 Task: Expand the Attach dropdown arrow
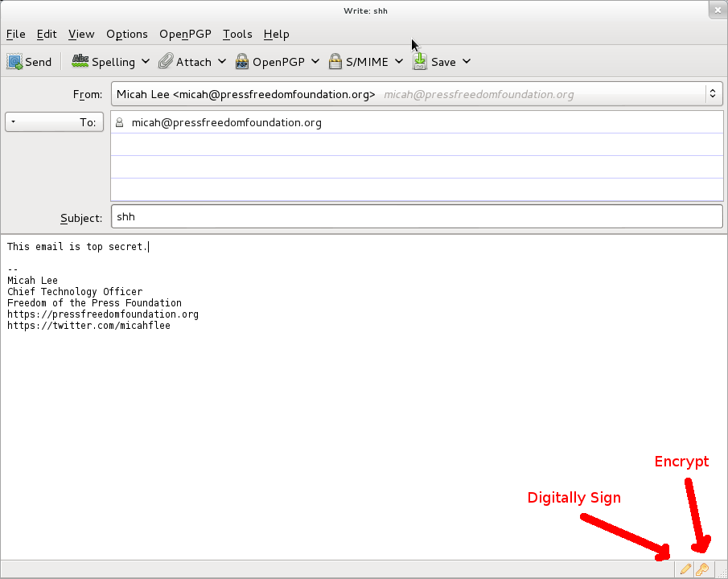pyautogui.click(x=221, y=61)
